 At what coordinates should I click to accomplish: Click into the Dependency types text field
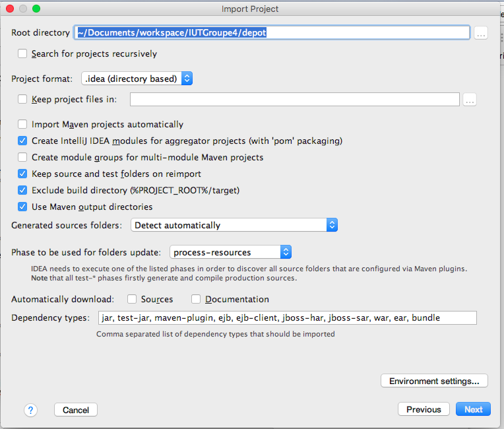tap(287, 317)
